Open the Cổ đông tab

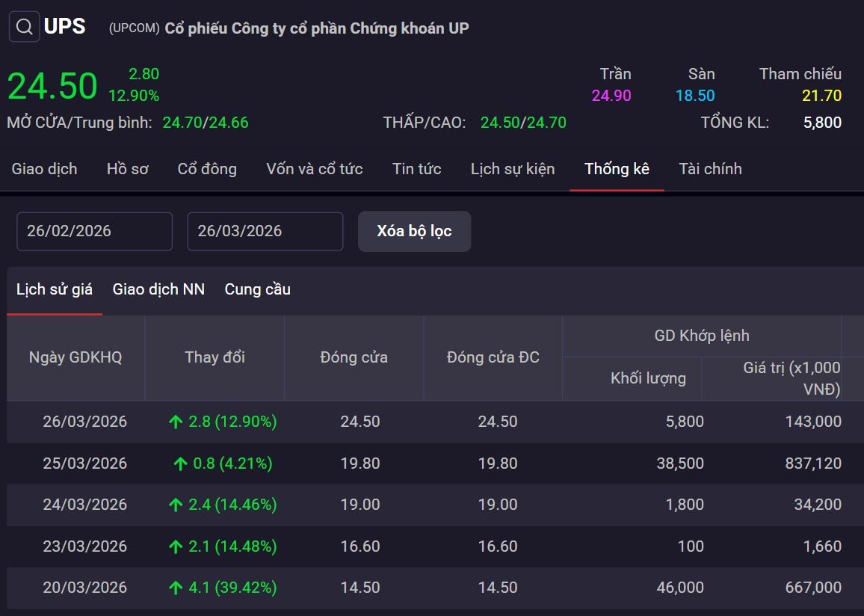(207, 169)
